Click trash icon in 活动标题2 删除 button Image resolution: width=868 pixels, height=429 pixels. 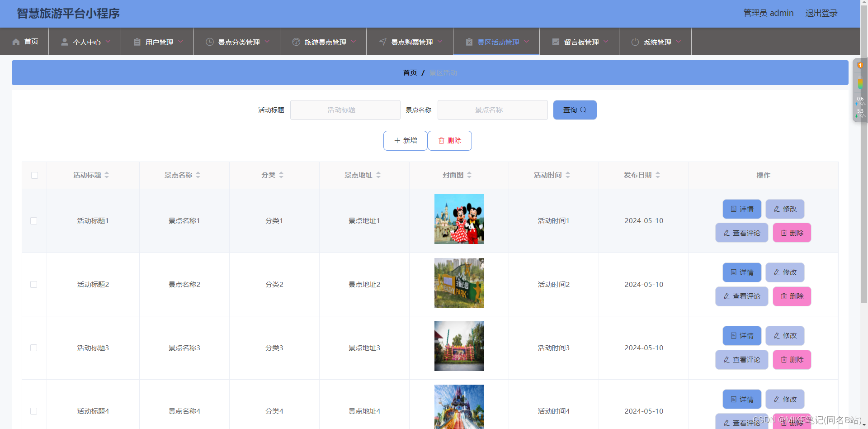pyautogui.click(x=784, y=296)
